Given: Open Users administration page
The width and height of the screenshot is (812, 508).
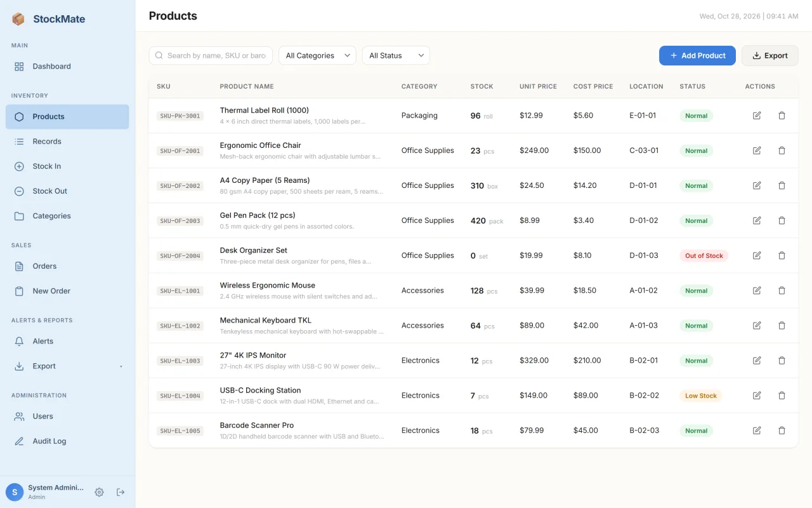Looking at the screenshot, I should point(67,416).
